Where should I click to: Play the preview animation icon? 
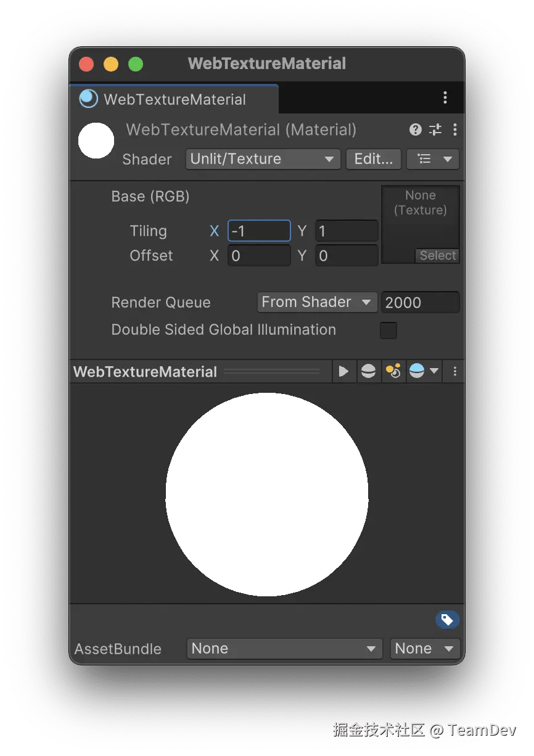point(344,371)
